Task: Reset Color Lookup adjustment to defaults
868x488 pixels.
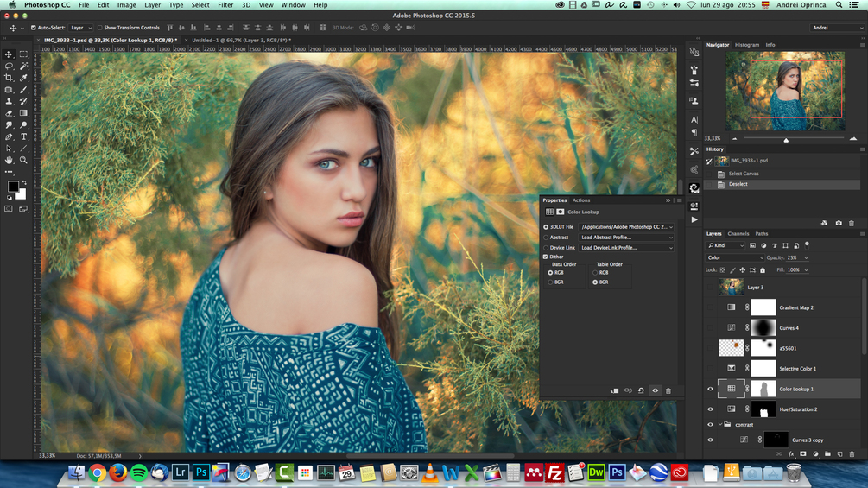Action: 641,390
